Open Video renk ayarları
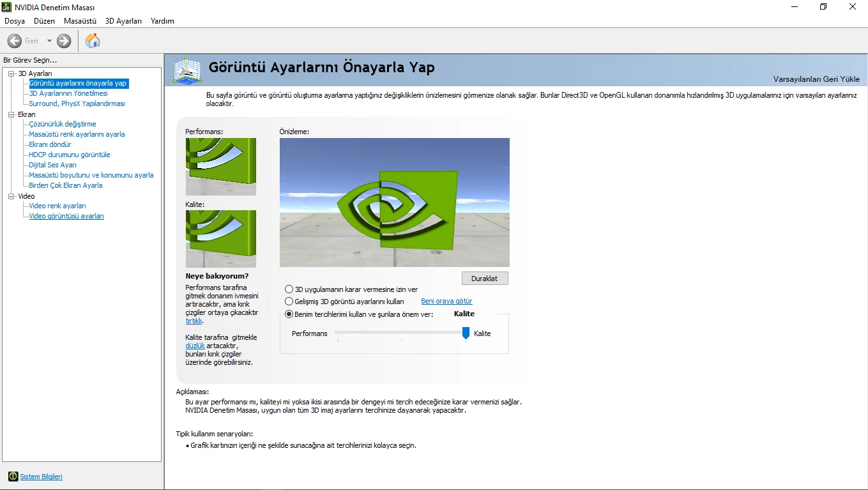 point(57,206)
